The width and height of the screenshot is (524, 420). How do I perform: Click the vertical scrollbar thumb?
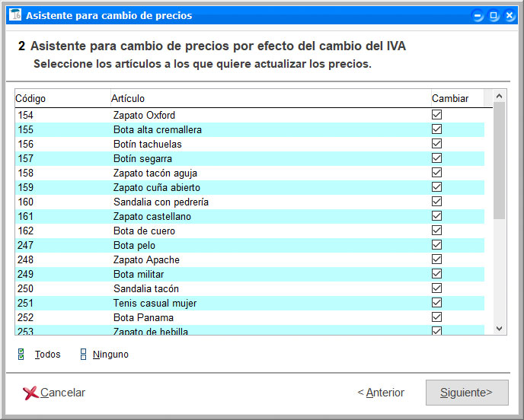[x=500, y=161]
